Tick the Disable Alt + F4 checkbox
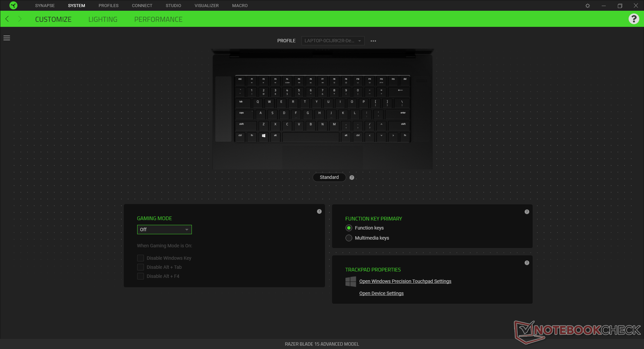This screenshot has width=644, height=349. click(141, 276)
